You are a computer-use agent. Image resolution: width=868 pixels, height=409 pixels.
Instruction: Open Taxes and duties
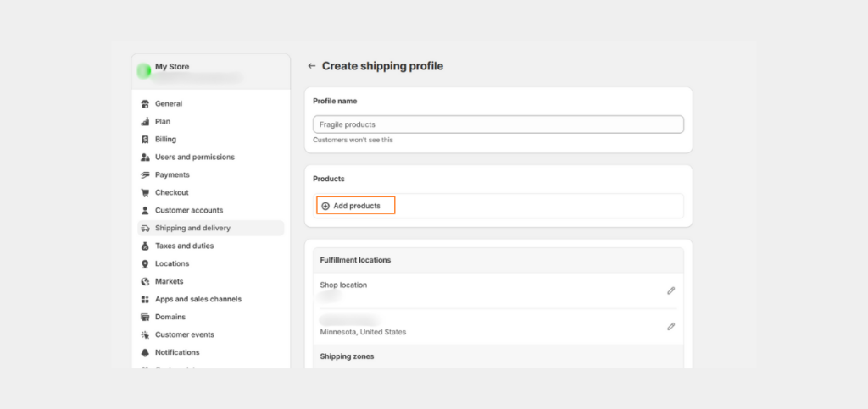click(210, 246)
